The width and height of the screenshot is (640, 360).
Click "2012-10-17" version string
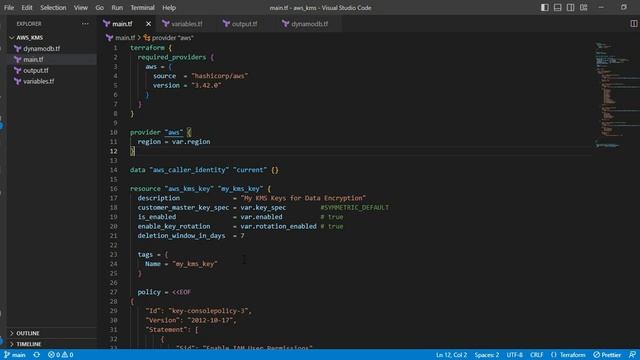point(210,320)
